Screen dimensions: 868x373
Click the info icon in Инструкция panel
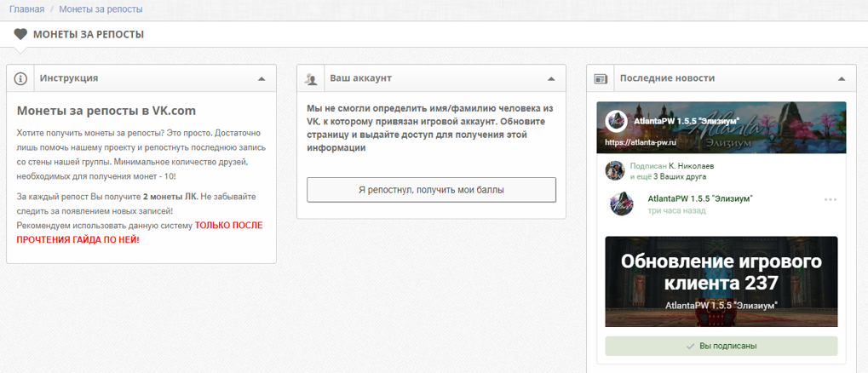[x=20, y=78]
